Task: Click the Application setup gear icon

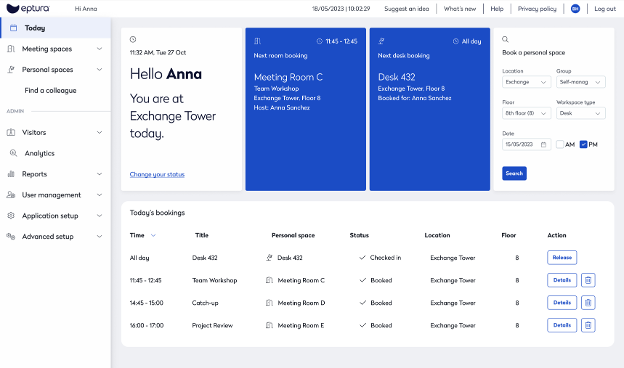Action: tap(11, 216)
